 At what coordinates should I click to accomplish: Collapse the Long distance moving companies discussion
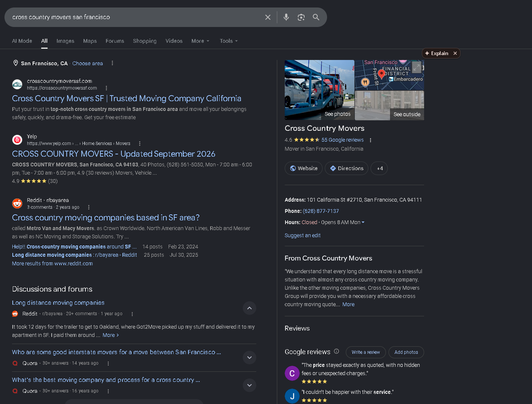coord(250,308)
